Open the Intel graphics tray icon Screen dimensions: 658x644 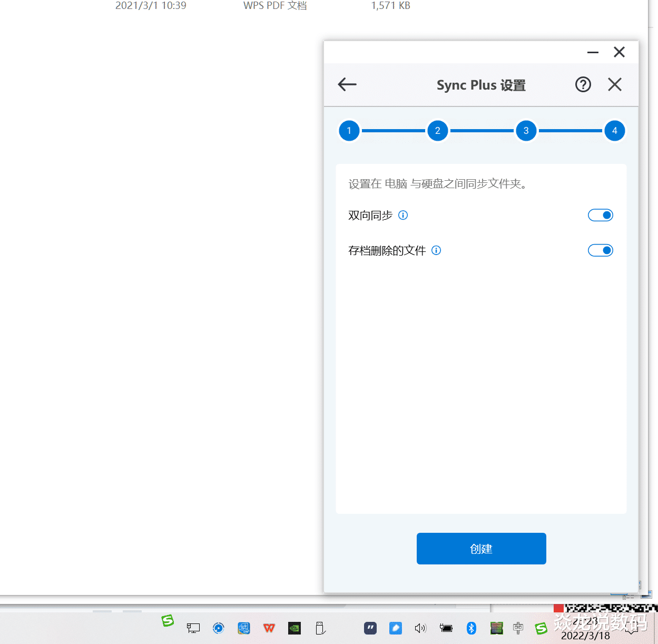tap(244, 628)
